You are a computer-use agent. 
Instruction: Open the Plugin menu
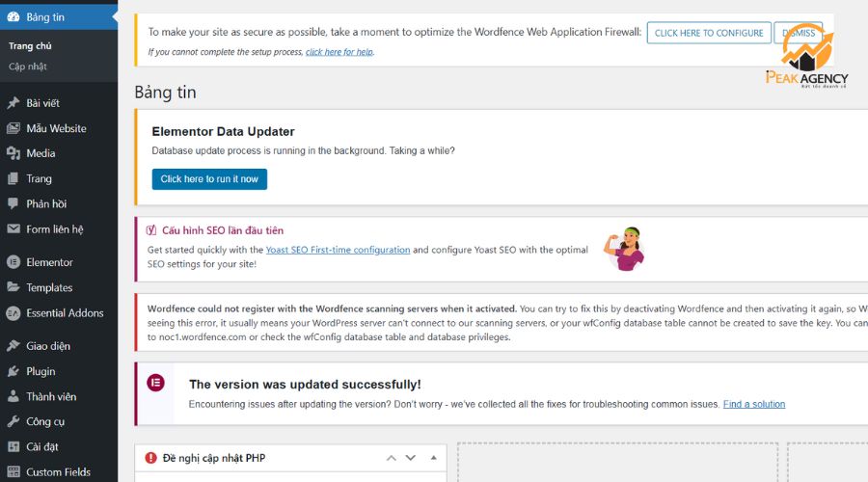59,371
